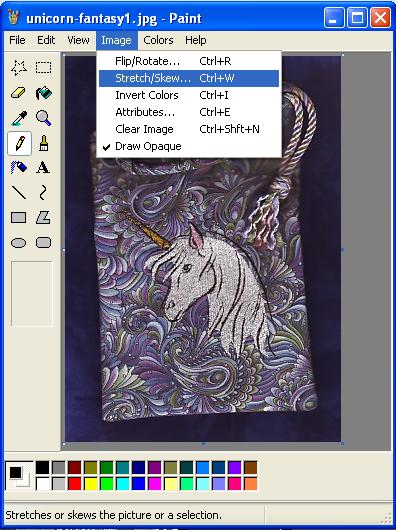Viewport: 396px width, 530px height.
Task: Choose the Brush tool
Action: (x=44, y=143)
